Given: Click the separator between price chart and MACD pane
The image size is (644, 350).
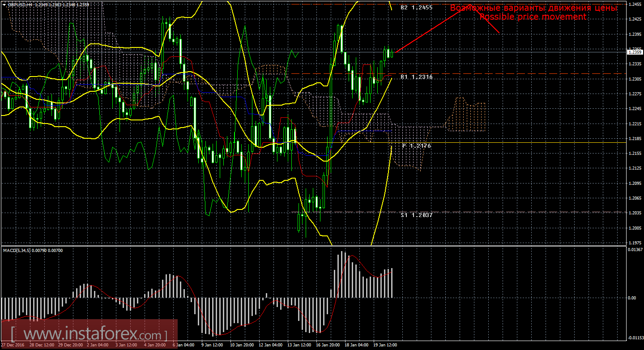Looking at the screenshot, I should point(313,245).
